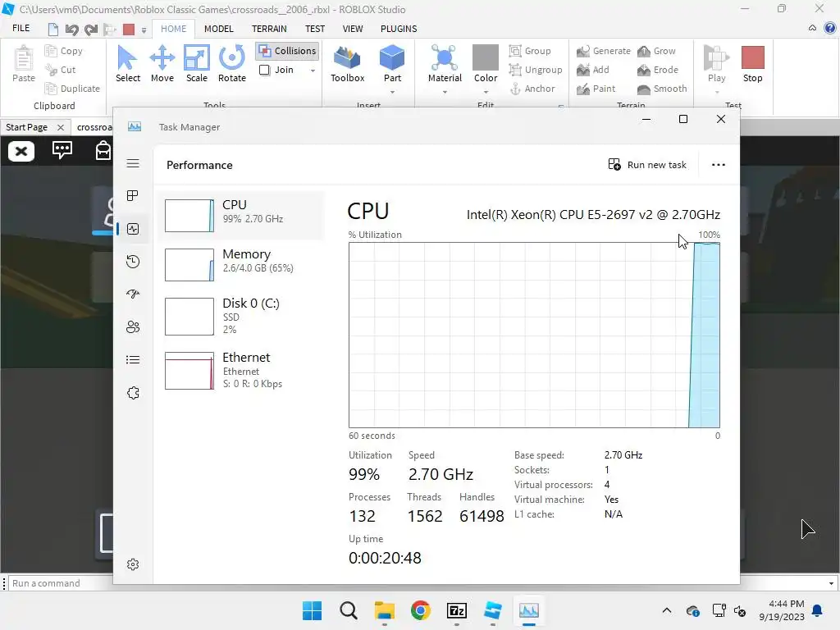Image resolution: width=840 pixels, height=630 pixels.
Task: Expand the Part dropdown arrow
Action: [392, 92]
